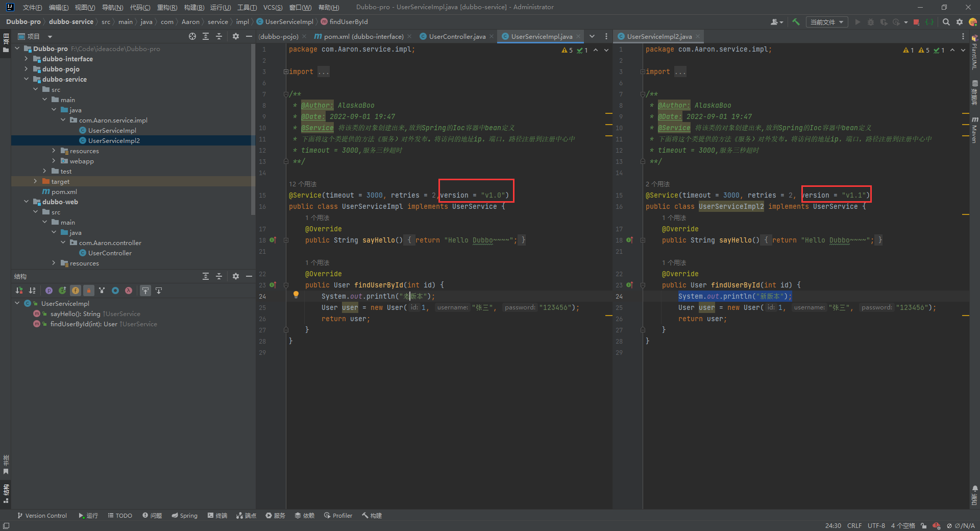The image size is (980, 531).
Task: Open the VCS menu
Action: click(x=273, y=7)
